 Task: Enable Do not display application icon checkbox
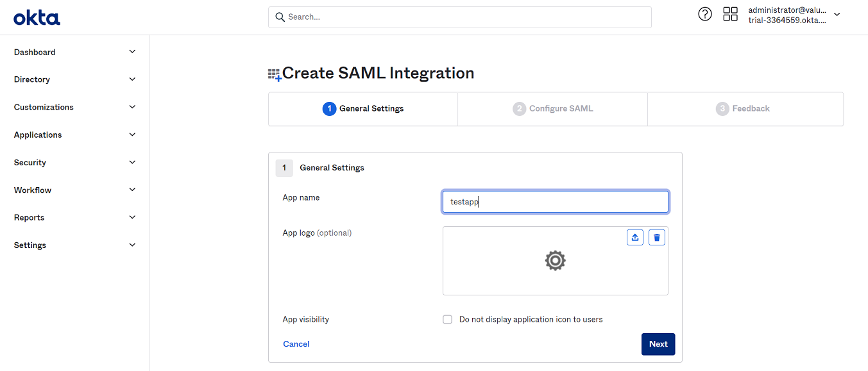(x=448, y=319)
